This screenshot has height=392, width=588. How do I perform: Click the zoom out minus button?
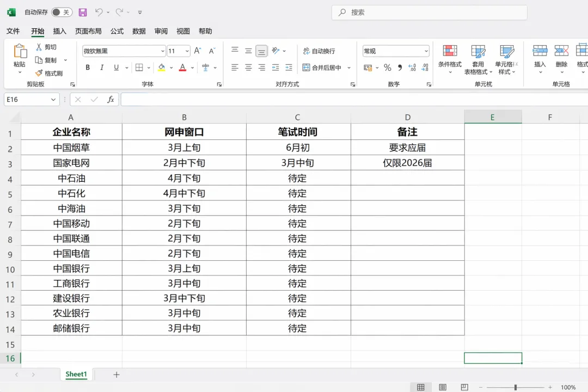(481, 387)
